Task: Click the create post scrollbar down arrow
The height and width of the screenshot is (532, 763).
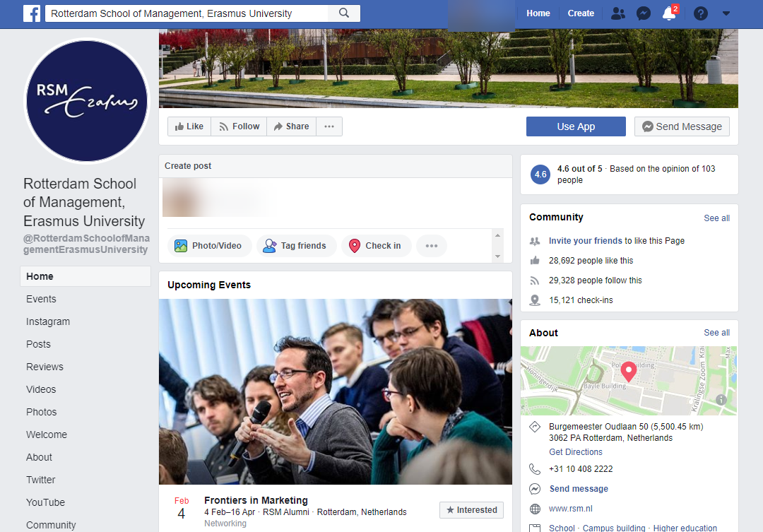Action: point(498,256)
